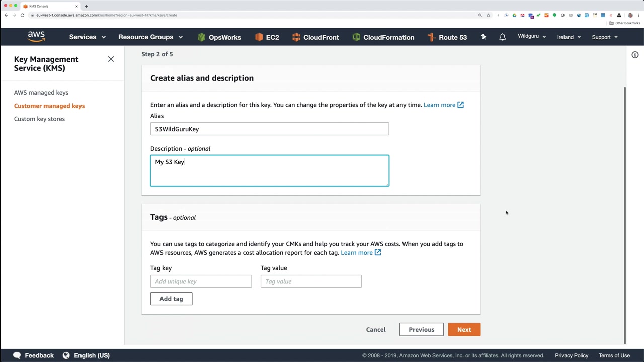Click the Tag key input field
Image resolution: width=644 pixels, height=362 pixels.
click(201, 281)
